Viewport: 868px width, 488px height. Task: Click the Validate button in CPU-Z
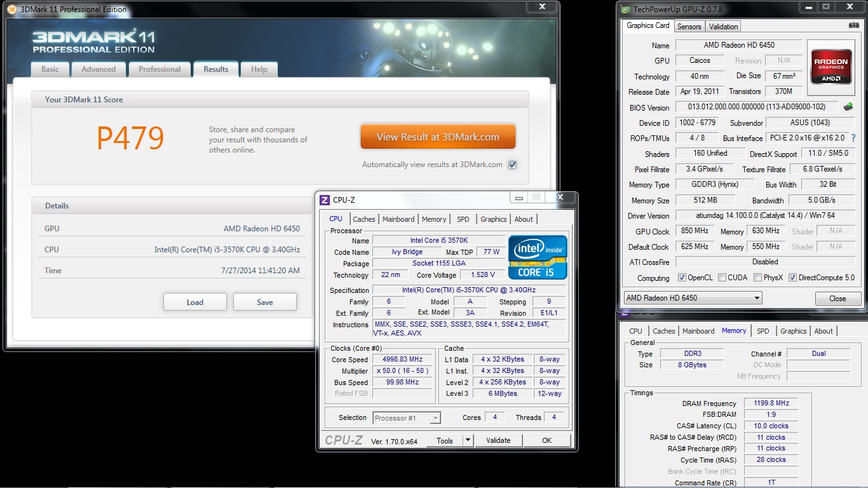tap(498, 440)
